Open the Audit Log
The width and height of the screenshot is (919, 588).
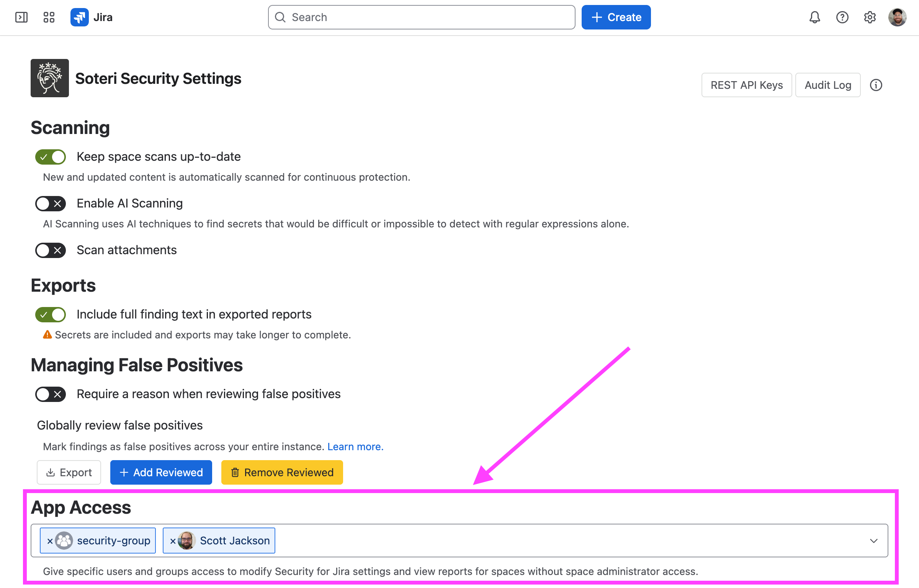pyautogui.click(x=828, y=85)
